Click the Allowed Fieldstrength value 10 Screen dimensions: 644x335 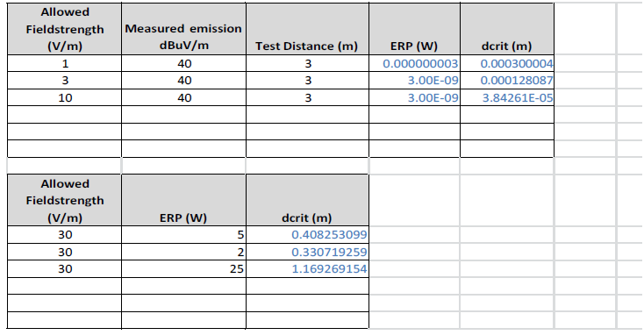pos(64,97)
